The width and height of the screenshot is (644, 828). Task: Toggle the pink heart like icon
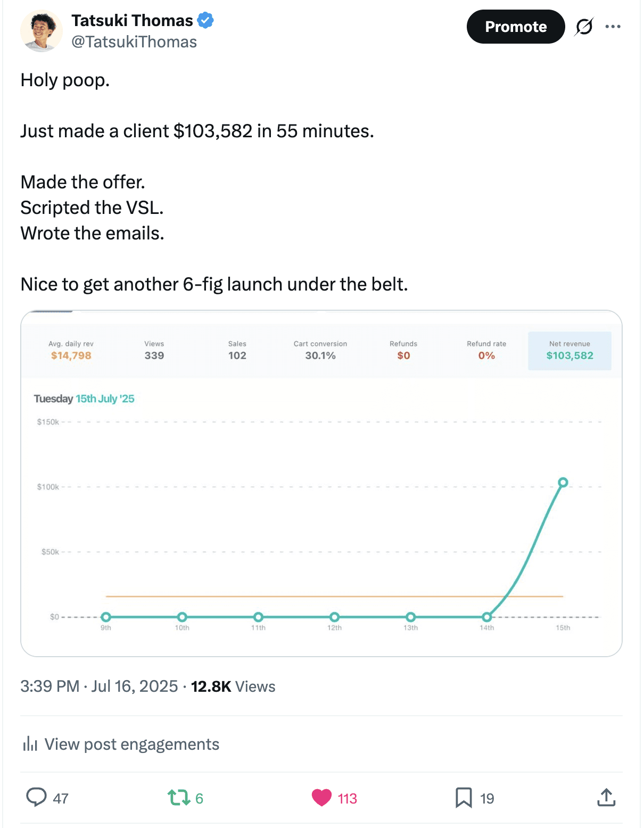point(321,798)
